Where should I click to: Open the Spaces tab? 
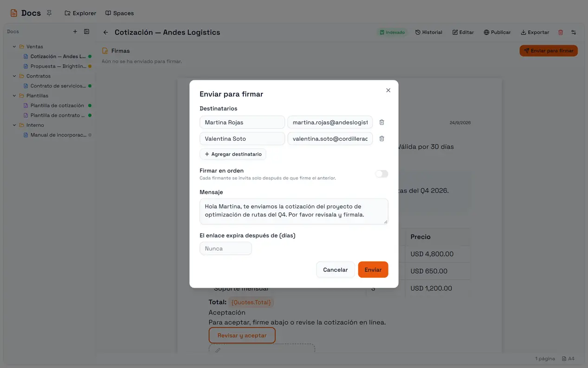pyautogui.click(x=119, y=13)
